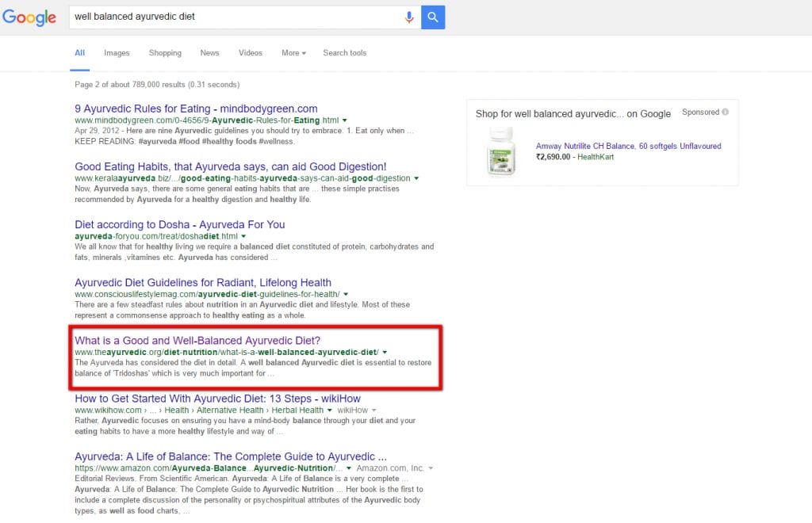
Task: Open the ayurveda-foryou URL dropdown arrow
Action: (243, 237)
